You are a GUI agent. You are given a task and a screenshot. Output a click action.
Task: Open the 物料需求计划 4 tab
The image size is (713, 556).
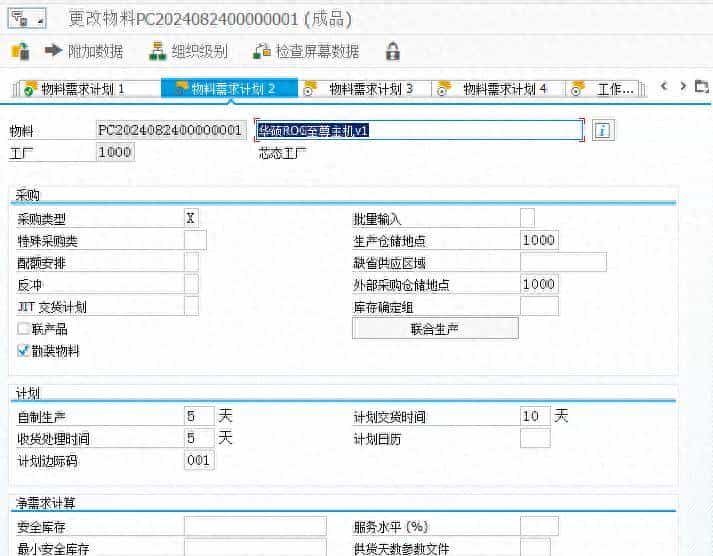498,89
